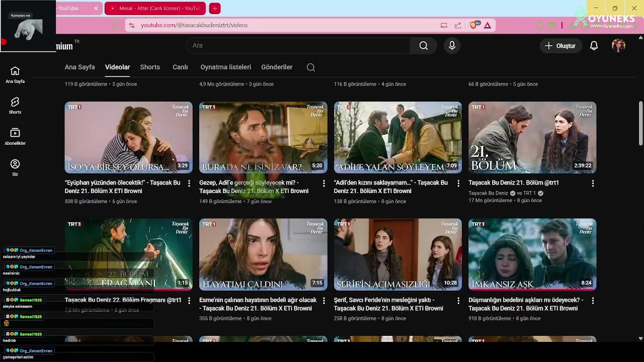644x362 pixels.
Task: Open Ana Sayfa in the left sidebar
Action: pyautogui.click(x=15, y=75)
